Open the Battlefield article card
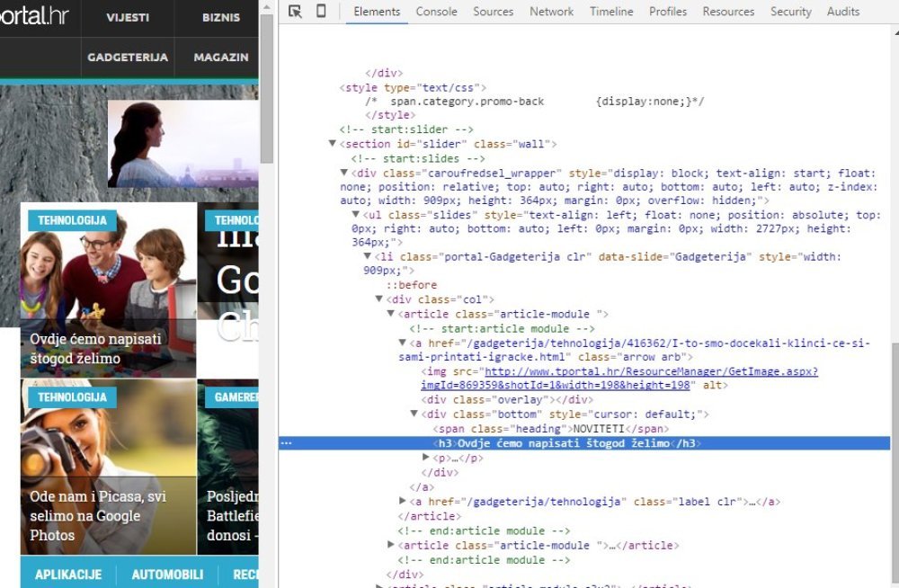The image size is (899, 588). (228, 468)
